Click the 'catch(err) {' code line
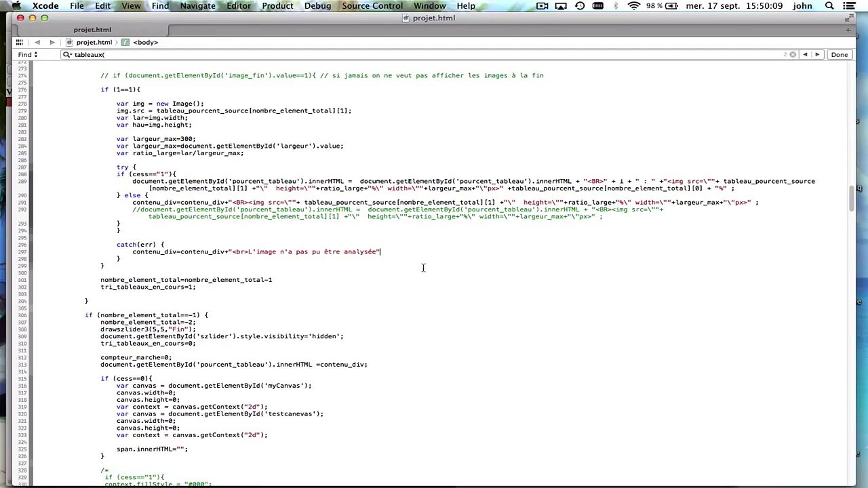 [140, 245]
